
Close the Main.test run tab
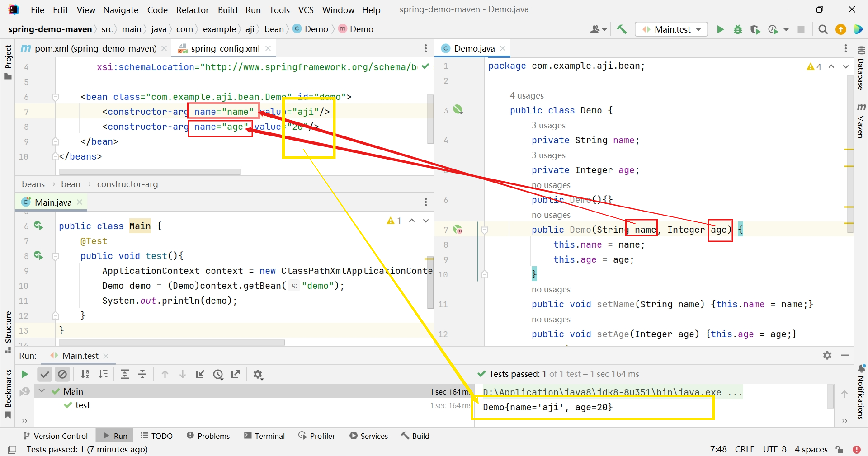tap(106, 356)
